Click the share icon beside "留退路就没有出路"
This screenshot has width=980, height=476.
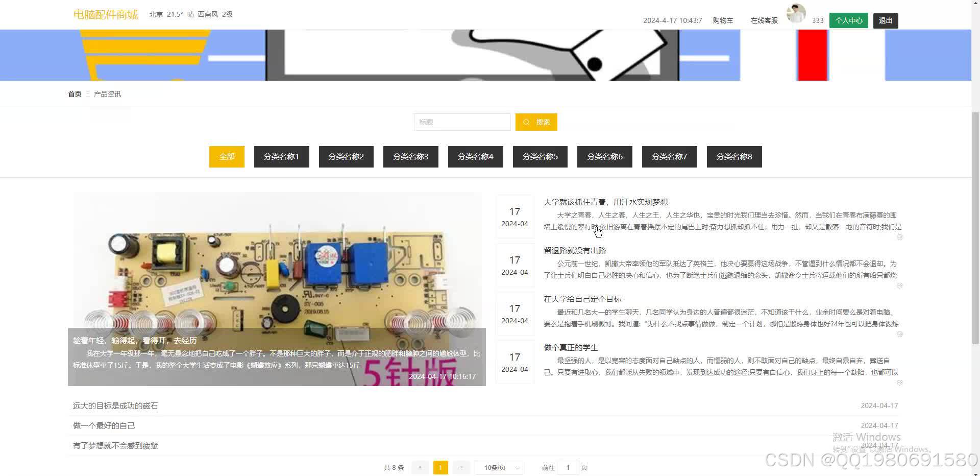(x=900, y=285)
